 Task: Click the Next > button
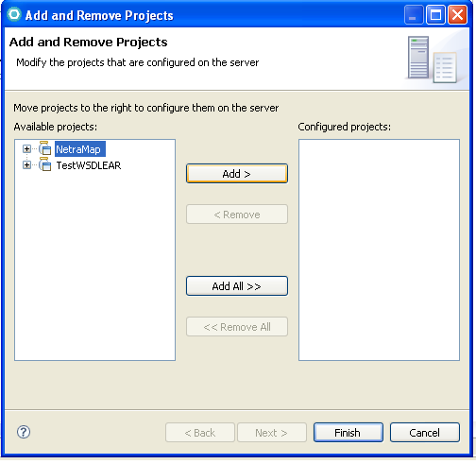(272, 433)
